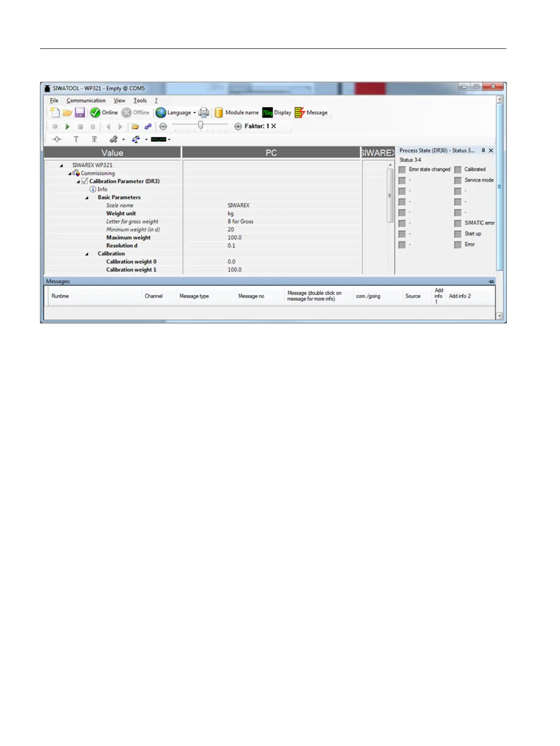Collapse the Basic Parameters group
This screenshot has height=746, width=560.
(87, 198)
